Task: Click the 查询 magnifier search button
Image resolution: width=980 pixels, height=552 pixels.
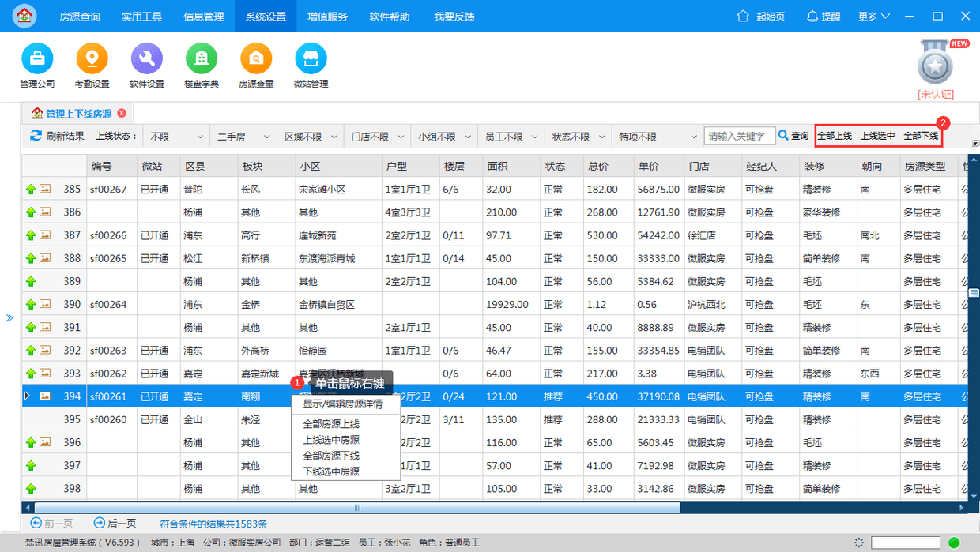Action: tap(783, 136)
